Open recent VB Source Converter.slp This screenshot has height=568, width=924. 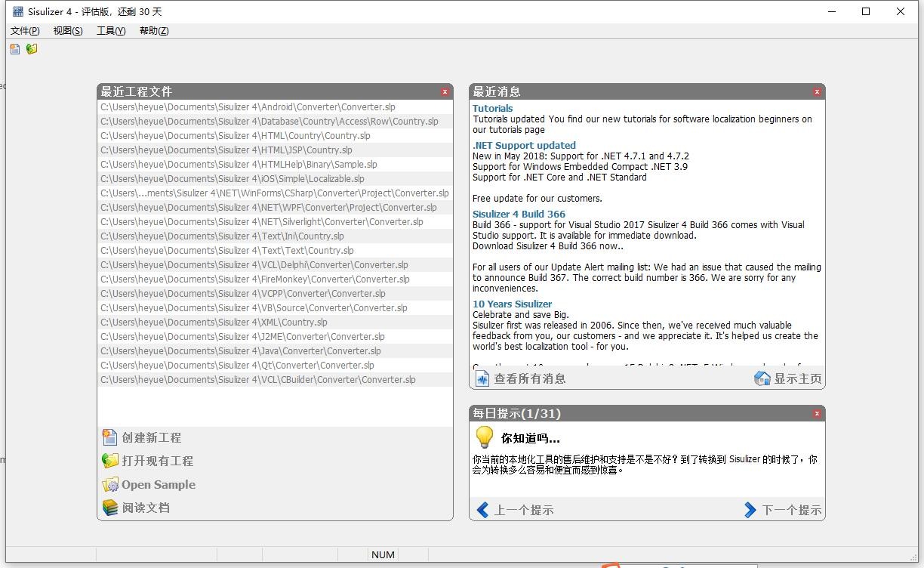point(276,307)
